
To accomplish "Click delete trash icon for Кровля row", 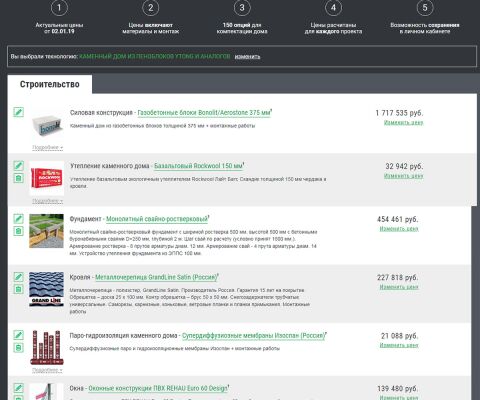I will point(18,289).
